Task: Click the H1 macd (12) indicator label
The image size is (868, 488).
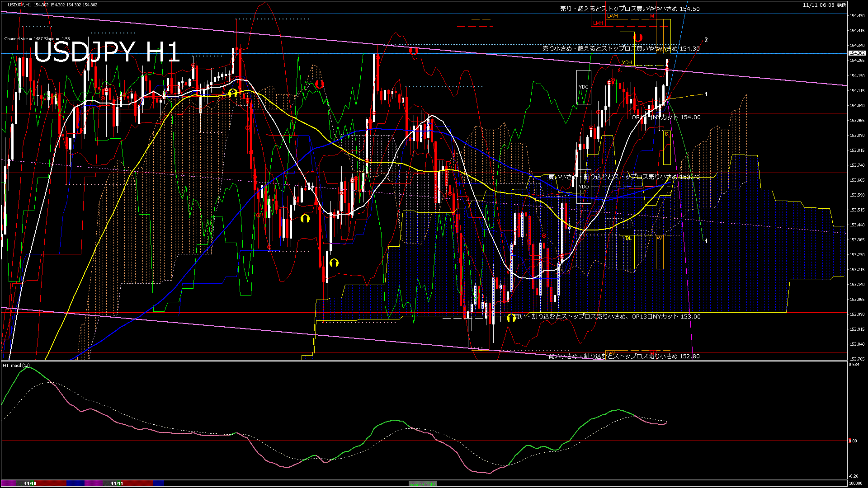Action: pos(16,365)
